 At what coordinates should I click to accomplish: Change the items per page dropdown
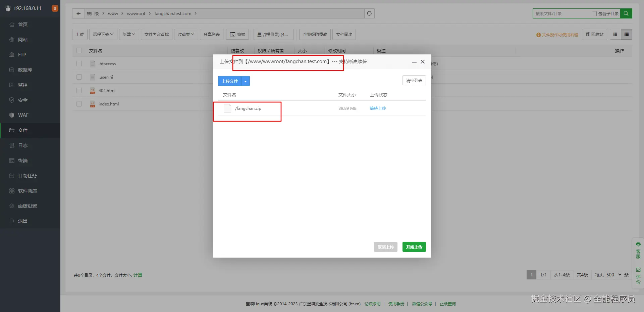(614, 275)
